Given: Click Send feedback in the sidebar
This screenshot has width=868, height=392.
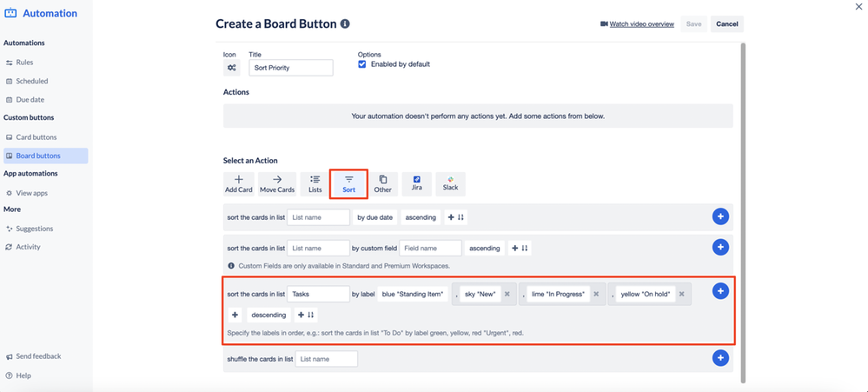Looking at the screenshot, I should 38,356.
